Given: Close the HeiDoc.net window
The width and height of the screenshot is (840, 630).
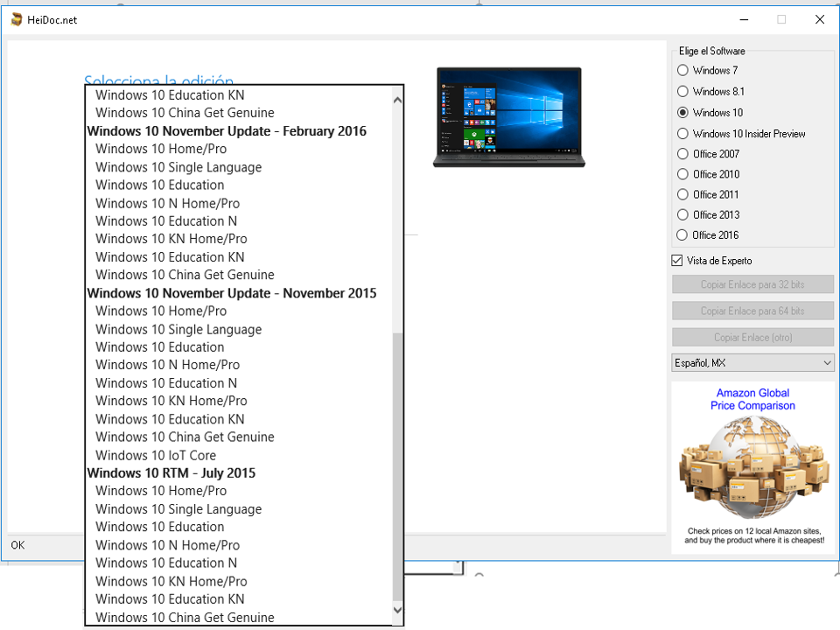Looking at the screenshot, I should [x=820, y=20].
